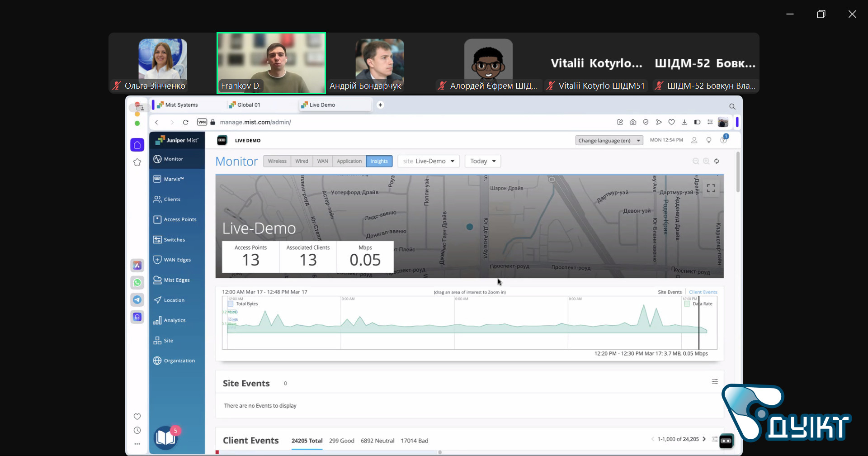
Task: Open the help icon with notification badge
Action: tap(724, 139)
